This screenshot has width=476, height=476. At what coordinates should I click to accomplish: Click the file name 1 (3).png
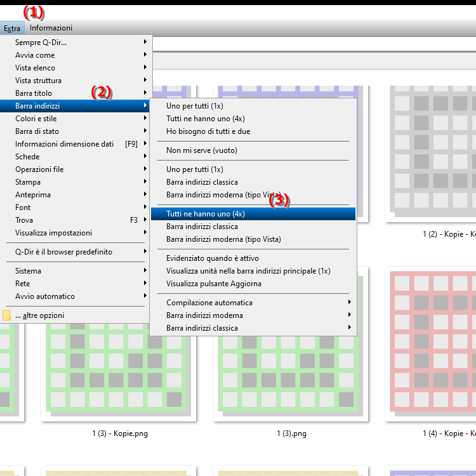(291, 433)
